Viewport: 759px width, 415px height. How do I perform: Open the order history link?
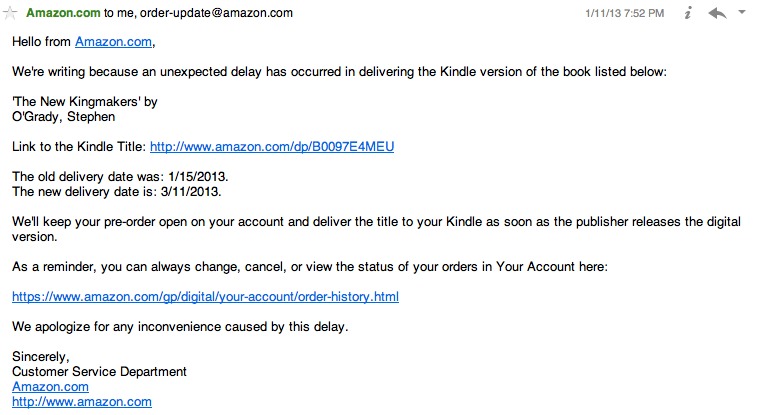point(205,297)
